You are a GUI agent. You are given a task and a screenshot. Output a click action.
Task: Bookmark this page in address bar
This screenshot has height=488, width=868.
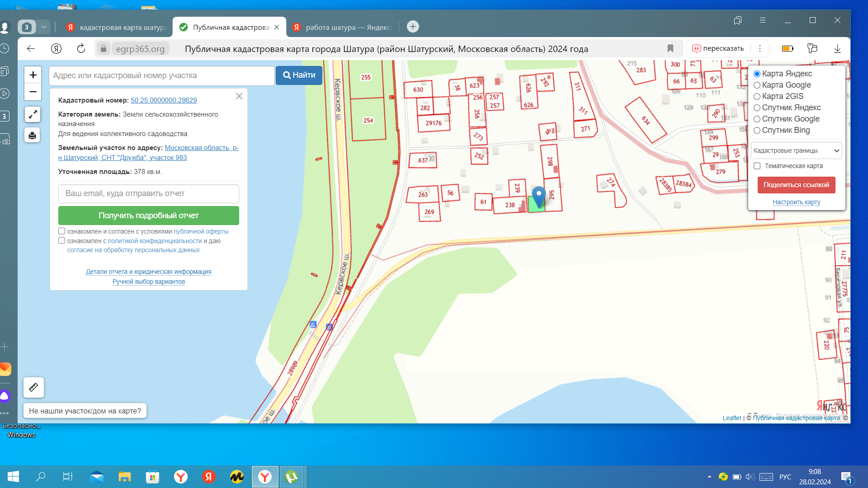(670, 48)
